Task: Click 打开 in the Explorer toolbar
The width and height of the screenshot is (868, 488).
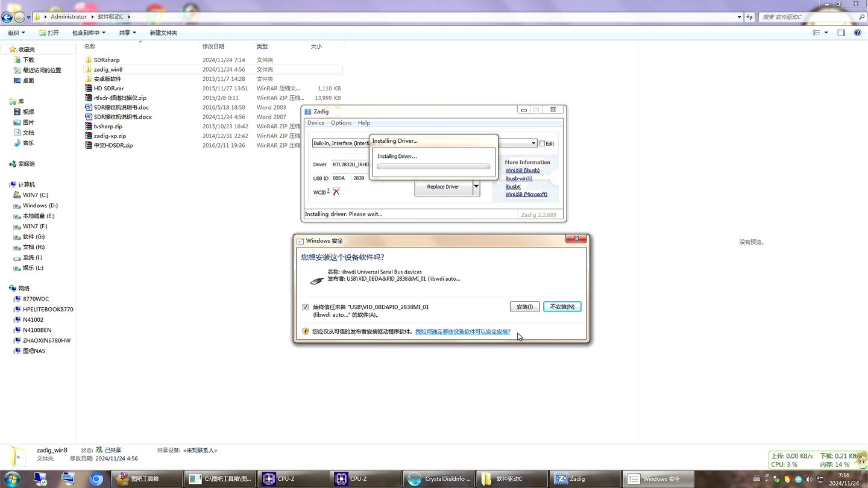Action: click(x=49, y=33)
